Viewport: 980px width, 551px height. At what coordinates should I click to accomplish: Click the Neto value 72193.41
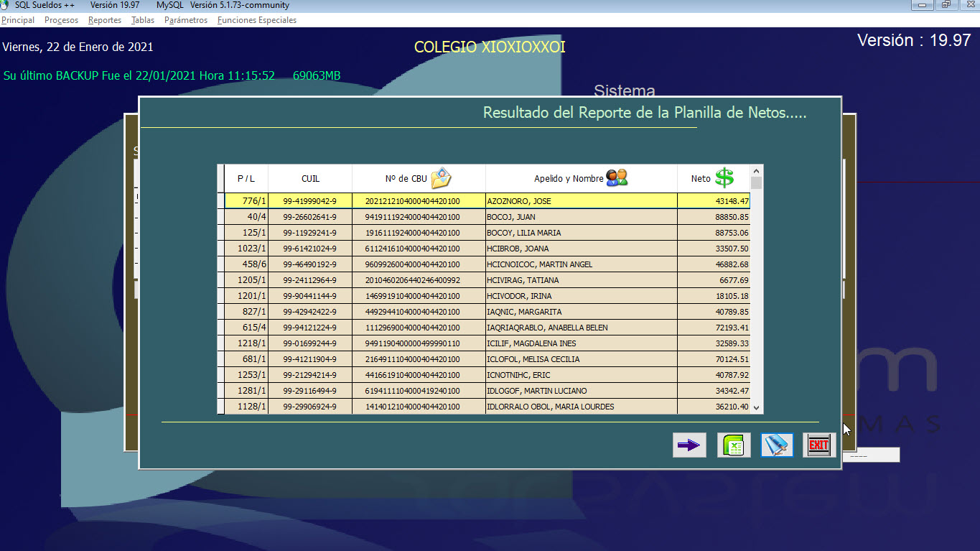pyautogui.click(x=714, y=328)
